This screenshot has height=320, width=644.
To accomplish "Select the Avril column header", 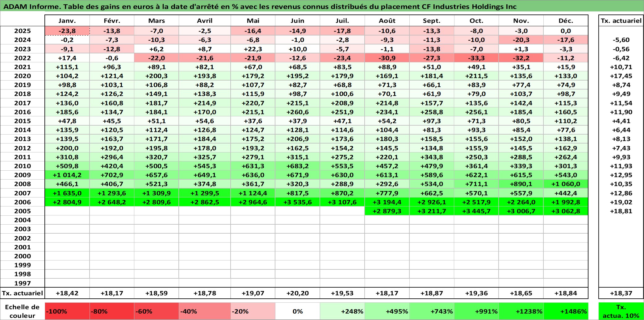I will (205, 21).
